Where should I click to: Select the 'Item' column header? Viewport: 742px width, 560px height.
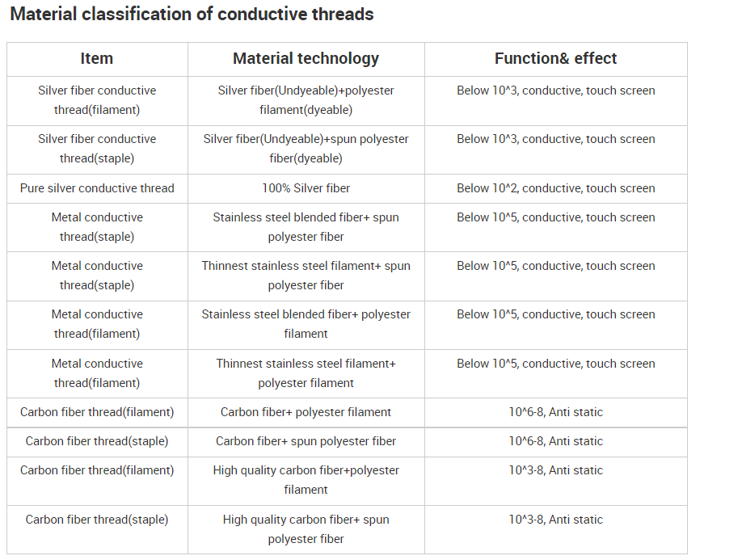tap(97, 59)
